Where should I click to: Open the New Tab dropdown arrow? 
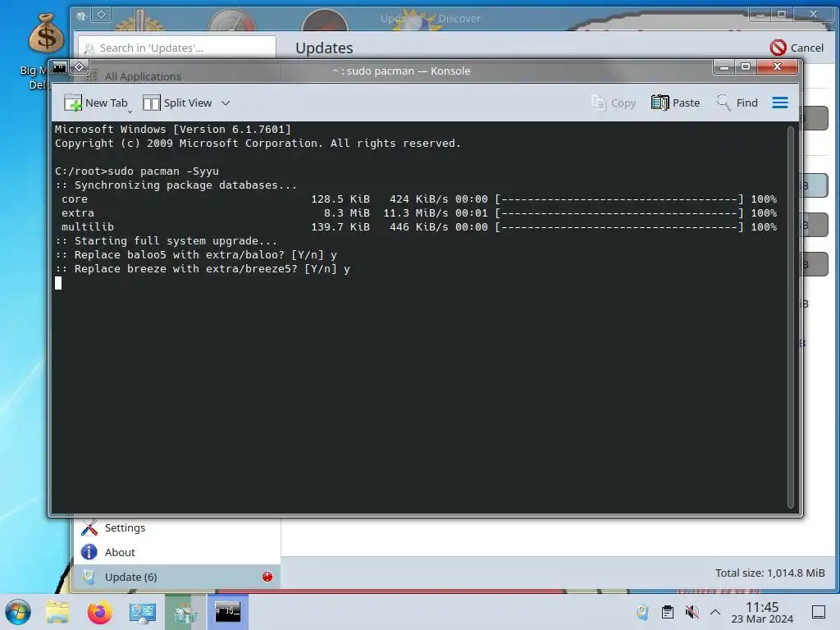(x=130, y=112)
